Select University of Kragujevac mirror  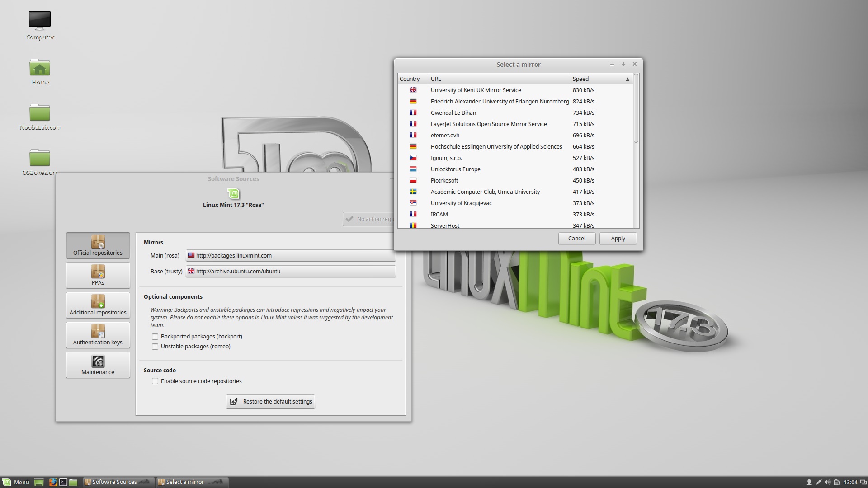pos(515,203)
